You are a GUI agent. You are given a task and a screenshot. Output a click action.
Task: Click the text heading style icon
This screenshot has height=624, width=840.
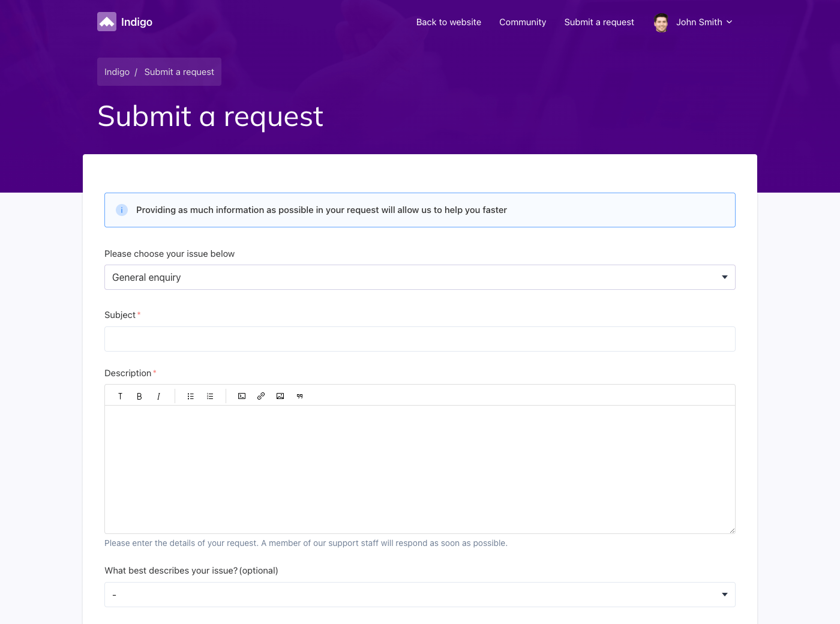(x=120, y=396)
